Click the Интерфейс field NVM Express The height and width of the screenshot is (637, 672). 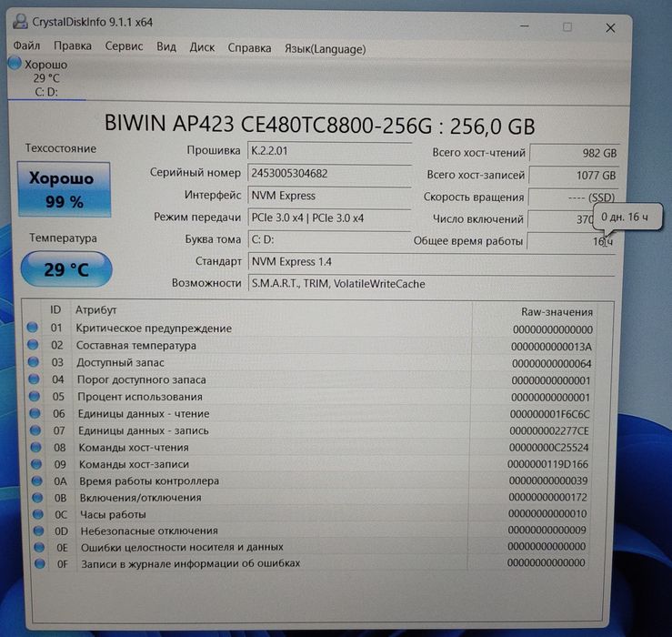click(329, 196)
